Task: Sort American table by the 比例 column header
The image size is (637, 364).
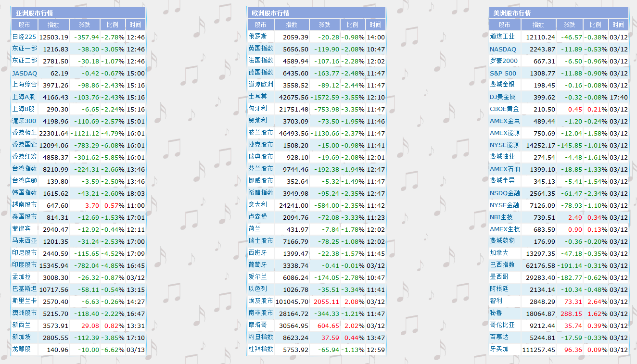Action: coord(595,25)
